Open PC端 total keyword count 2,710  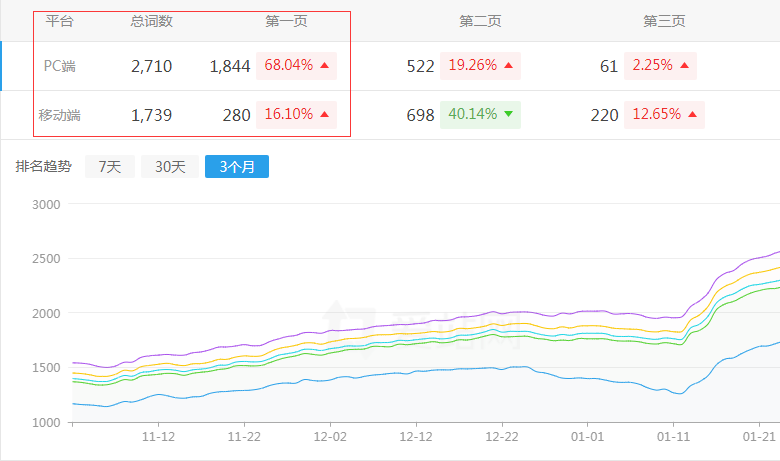(151, 66)
